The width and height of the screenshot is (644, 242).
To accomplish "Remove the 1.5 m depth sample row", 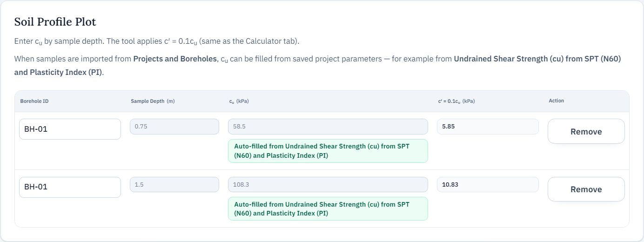I will click(x=586, y=189).
